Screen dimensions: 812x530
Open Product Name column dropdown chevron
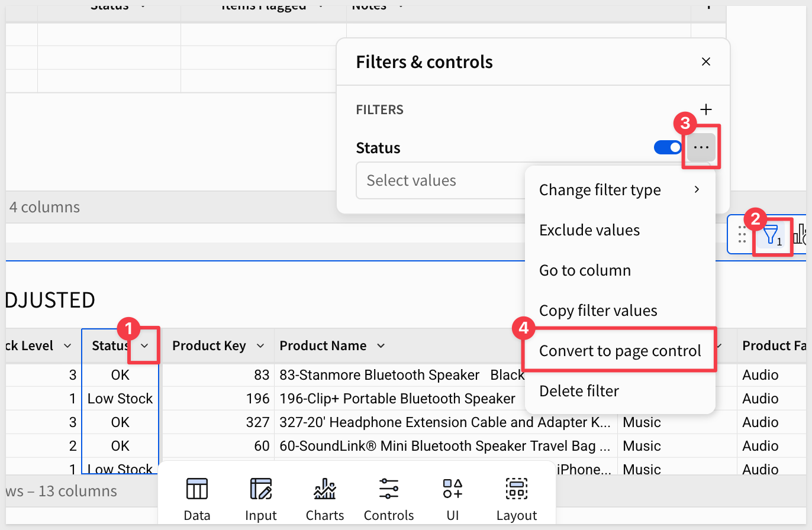[x=381, y=346]
